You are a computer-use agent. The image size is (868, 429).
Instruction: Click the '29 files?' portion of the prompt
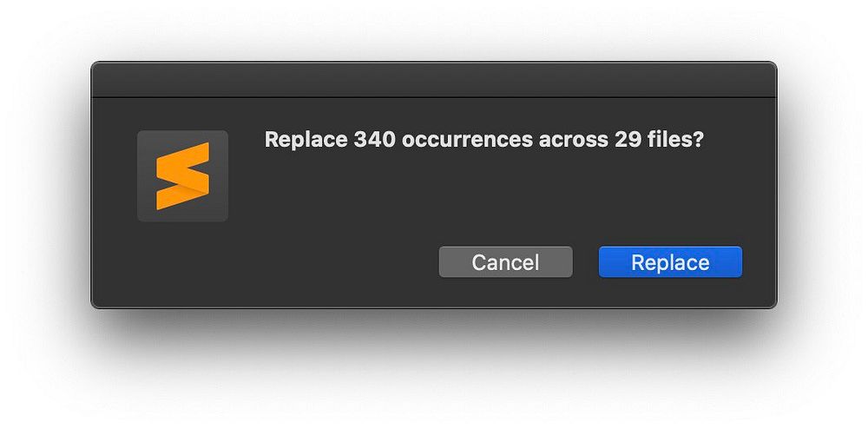[x=659, y=140]
